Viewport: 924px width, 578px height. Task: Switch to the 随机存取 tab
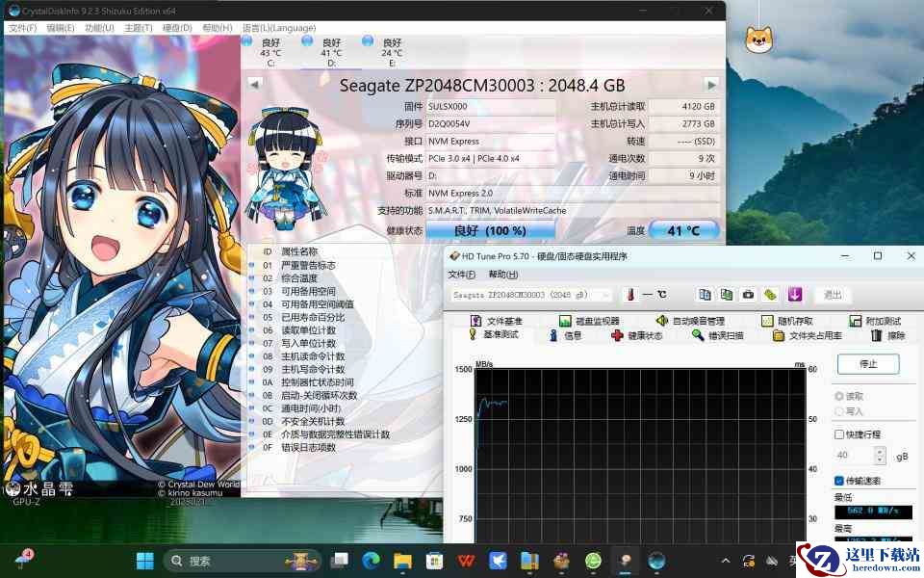tap(787, 321)
